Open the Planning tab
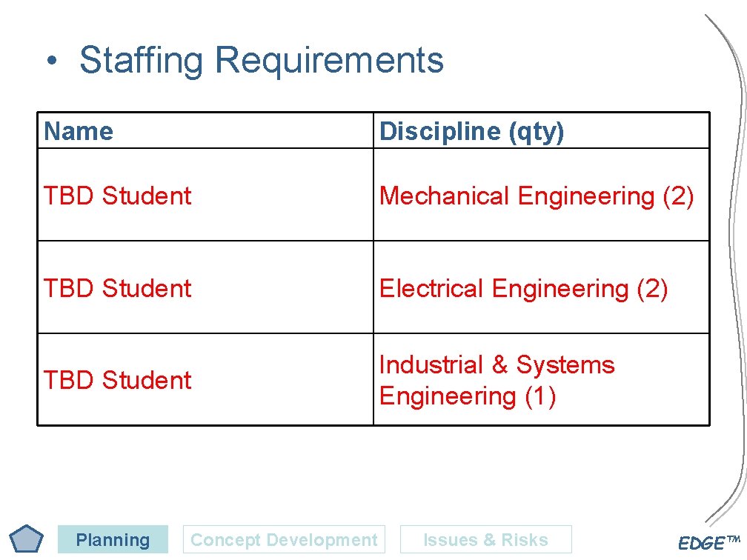Viewport: 747px width, 560px height. tap(113, 539)
